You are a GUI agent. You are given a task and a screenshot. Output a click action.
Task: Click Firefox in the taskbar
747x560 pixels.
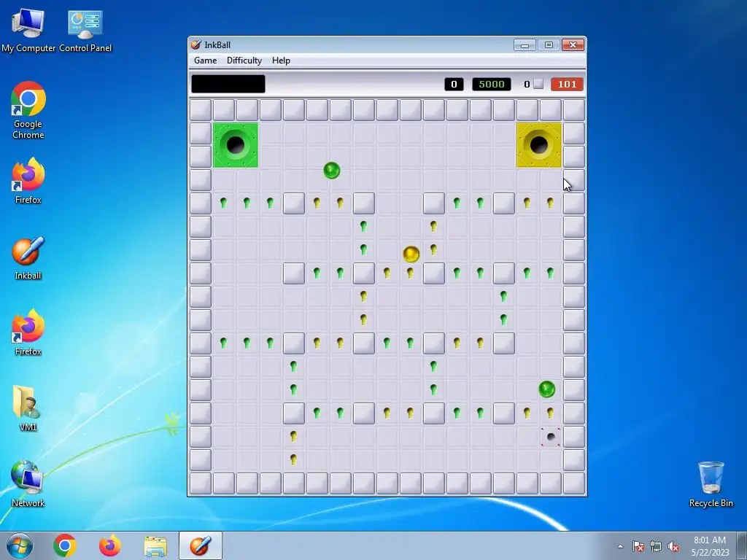tap(110, 545)
